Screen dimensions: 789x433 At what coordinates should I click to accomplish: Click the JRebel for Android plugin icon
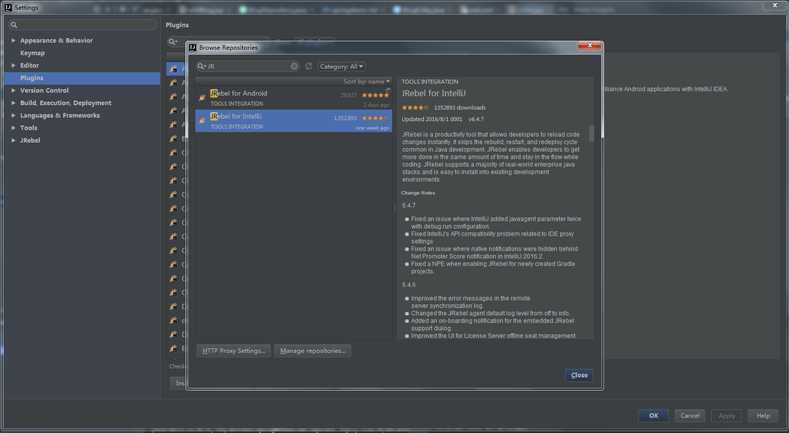(202, 98)
